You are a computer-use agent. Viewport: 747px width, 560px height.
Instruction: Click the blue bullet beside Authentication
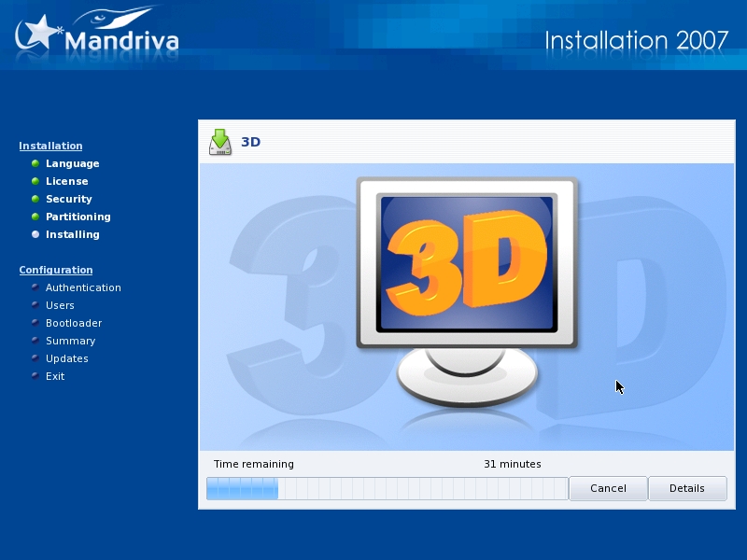[x=35, y=287]
